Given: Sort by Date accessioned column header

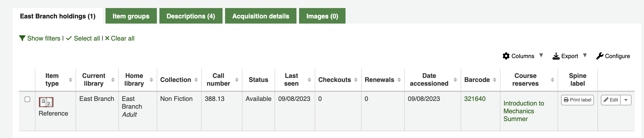Looking at the screenshot, I should (429, 80).
